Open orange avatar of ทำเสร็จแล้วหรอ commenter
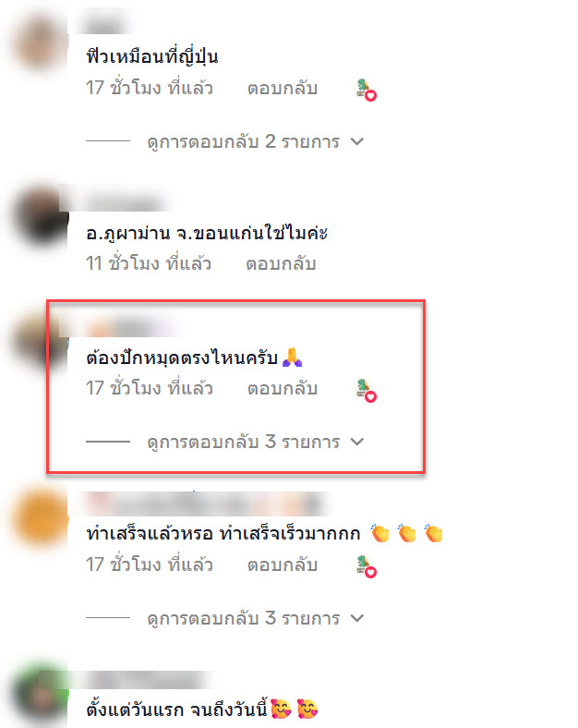 [x=41, y=516]
